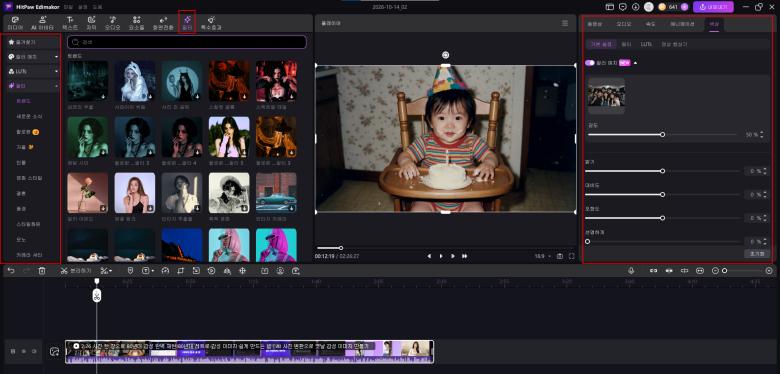This screenshot has width=780, height=374.
Task: Open the Elements (요소들) tab
Action: coord(136,23)
